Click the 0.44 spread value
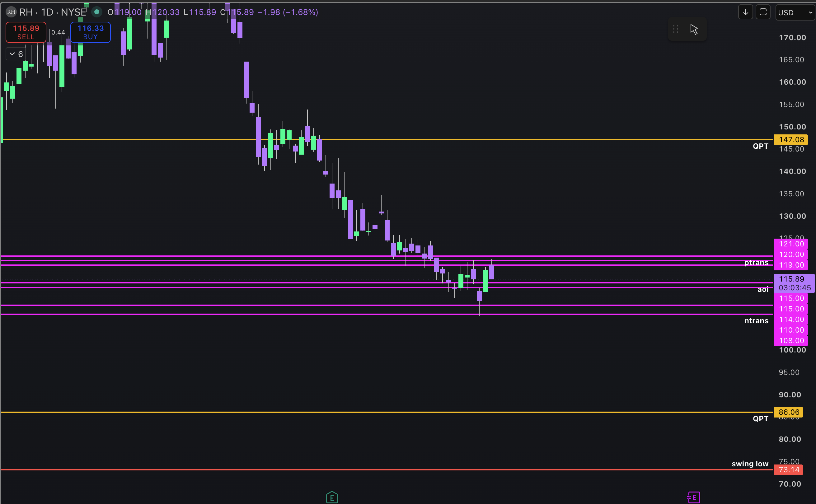This screenshot has height=504, width=816. [x=58, y=32]
